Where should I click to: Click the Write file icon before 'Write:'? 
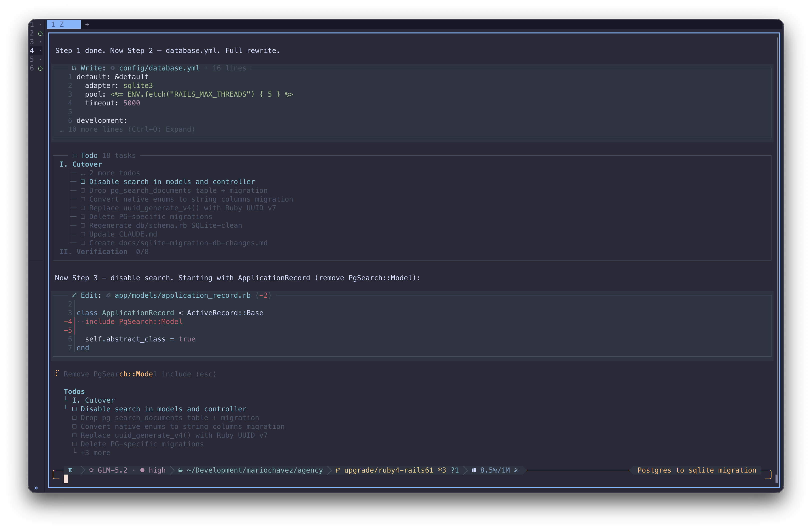(x=74, y=68)
